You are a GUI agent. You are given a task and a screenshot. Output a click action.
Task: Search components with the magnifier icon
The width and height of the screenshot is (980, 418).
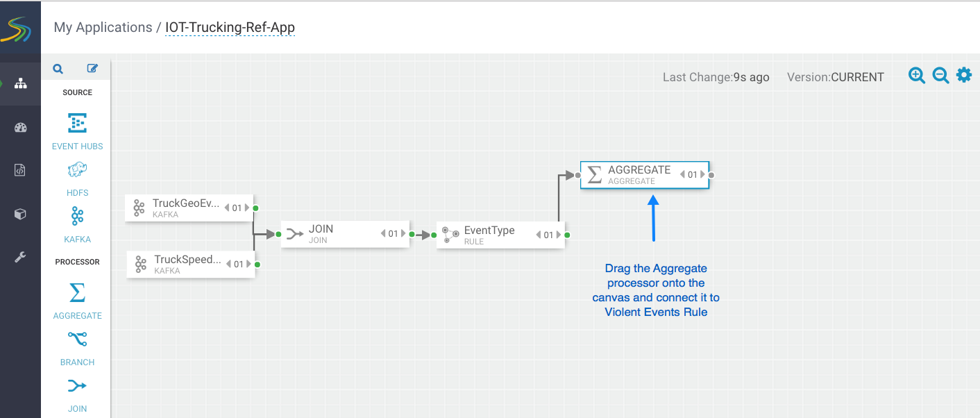click(58, 69)
